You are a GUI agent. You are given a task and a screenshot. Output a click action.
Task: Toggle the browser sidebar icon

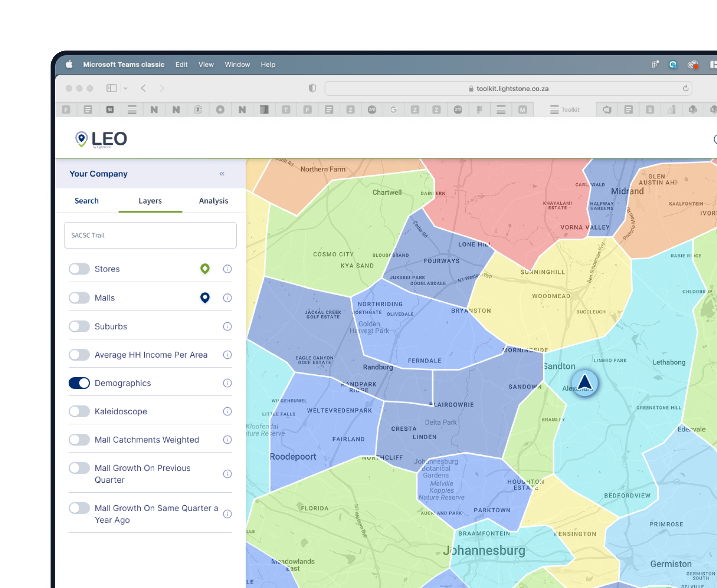(111, 88)
